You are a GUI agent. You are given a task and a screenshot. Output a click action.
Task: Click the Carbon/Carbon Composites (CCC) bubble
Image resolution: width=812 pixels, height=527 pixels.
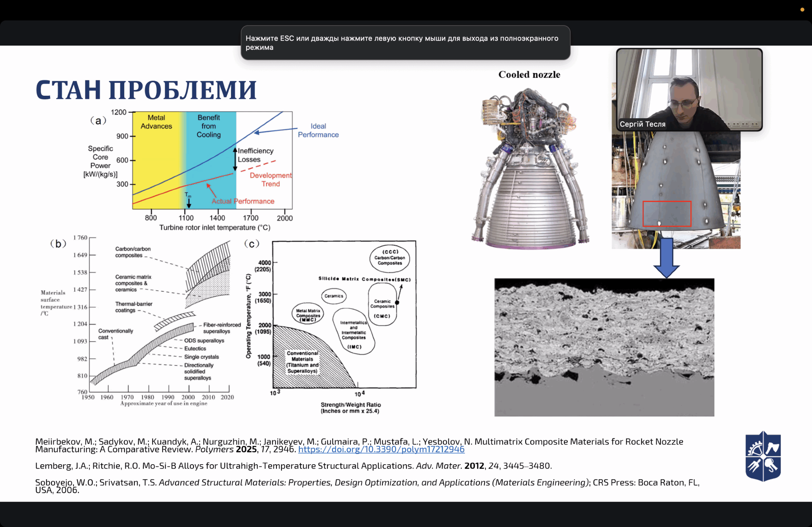[390, 258]
